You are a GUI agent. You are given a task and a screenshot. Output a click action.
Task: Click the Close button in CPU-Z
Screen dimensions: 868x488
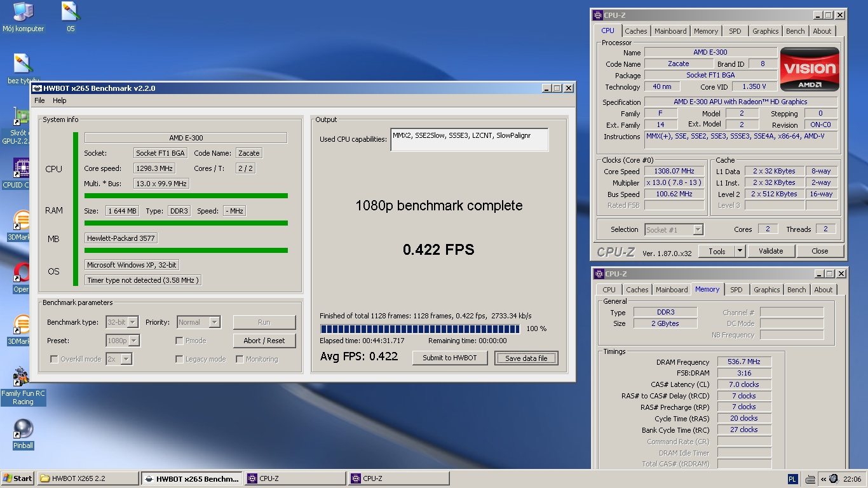point(820,251)
